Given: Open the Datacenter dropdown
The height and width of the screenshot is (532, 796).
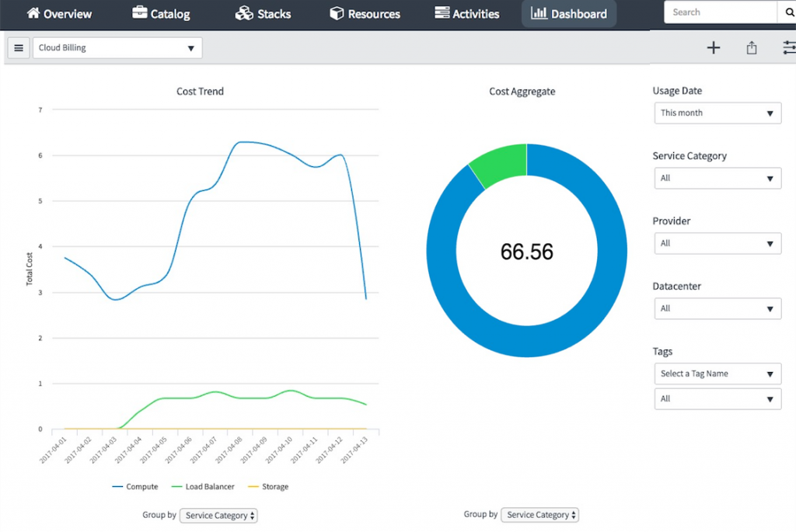Looking at the screenshot, I should point(717,308).
